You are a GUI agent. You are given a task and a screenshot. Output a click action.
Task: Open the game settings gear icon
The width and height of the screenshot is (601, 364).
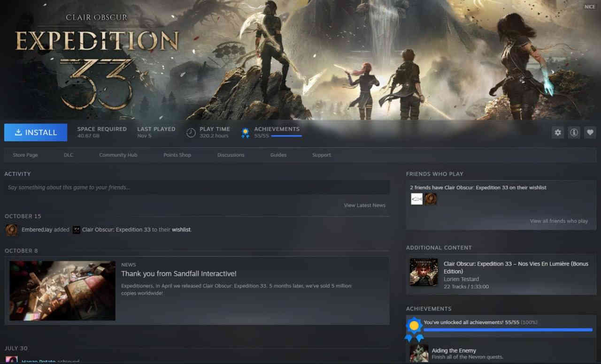point(558,133)
